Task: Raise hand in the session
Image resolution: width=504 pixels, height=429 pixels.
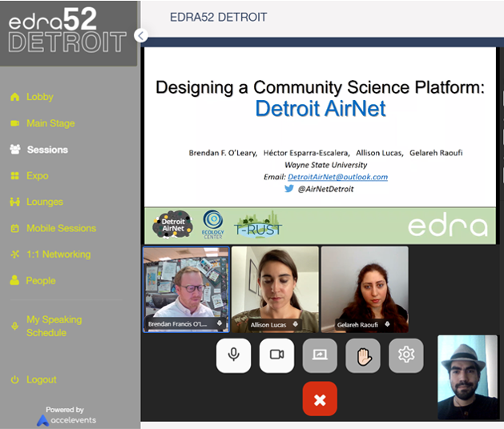Action: (363, 355)
